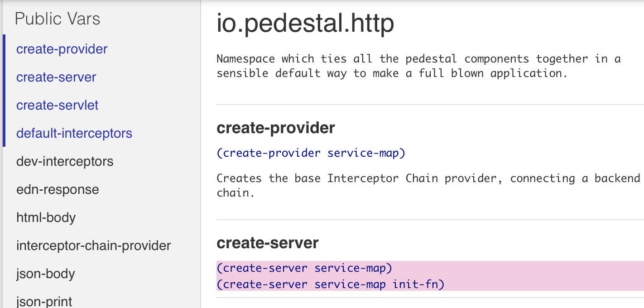Click the bold create-provider section heading

tap(276, 128)
